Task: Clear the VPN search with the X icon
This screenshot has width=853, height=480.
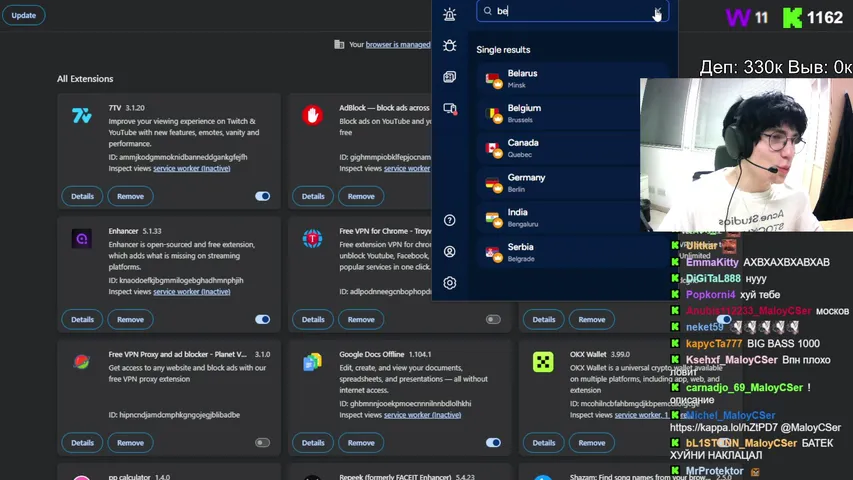Action: click(657, 12)
